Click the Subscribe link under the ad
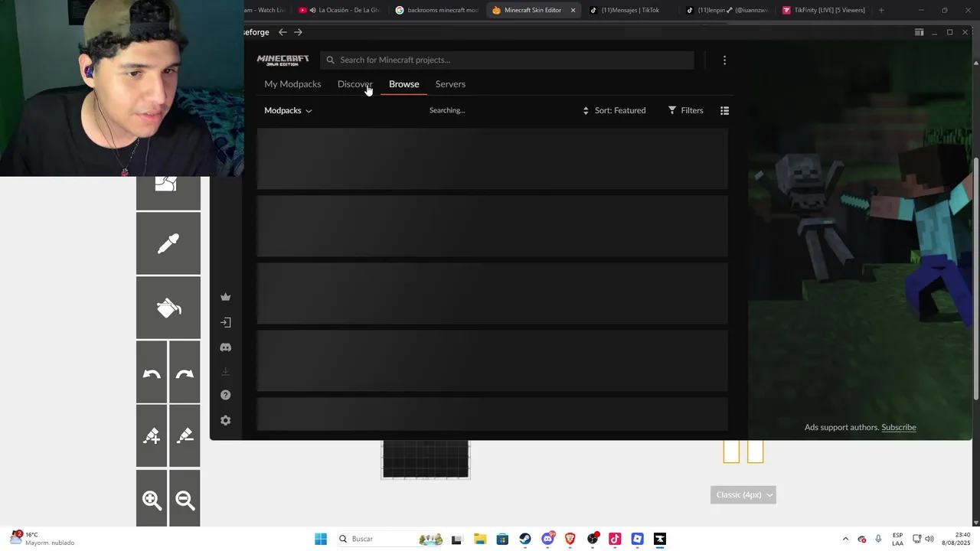Screen dimensions: 980x551 [x=899, y=427]
